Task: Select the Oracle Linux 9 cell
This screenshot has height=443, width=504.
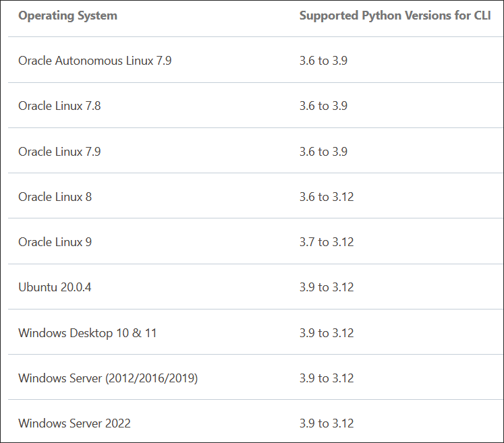Action: click(x=55, y=242)
